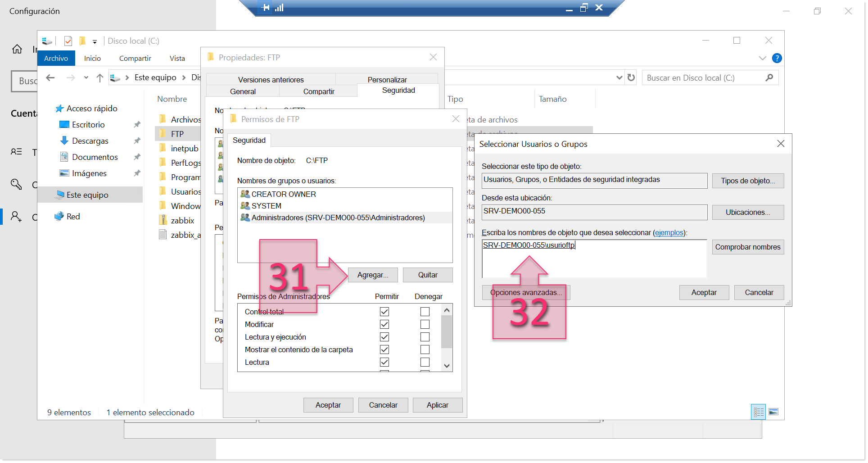The image size is (868, 463).
Task: Toggle Permitir checkbox for Control total
Action: 384,312
